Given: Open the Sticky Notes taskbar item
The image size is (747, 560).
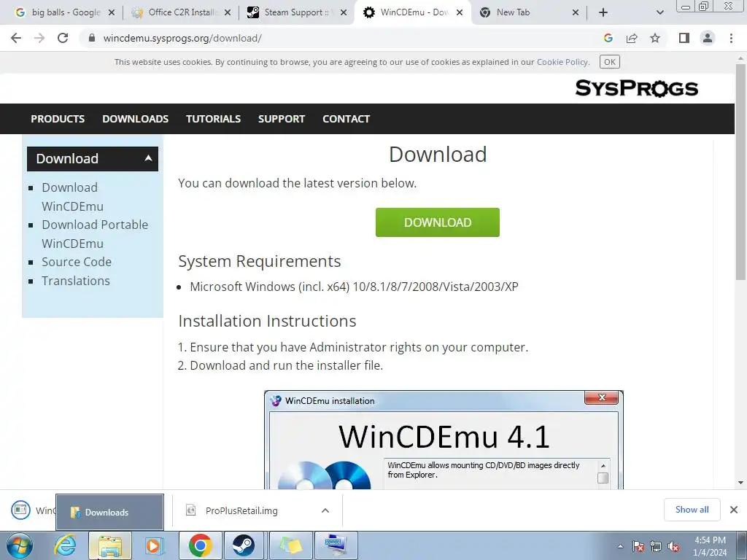Looking at the screenshot, I should tap(291, 545).
